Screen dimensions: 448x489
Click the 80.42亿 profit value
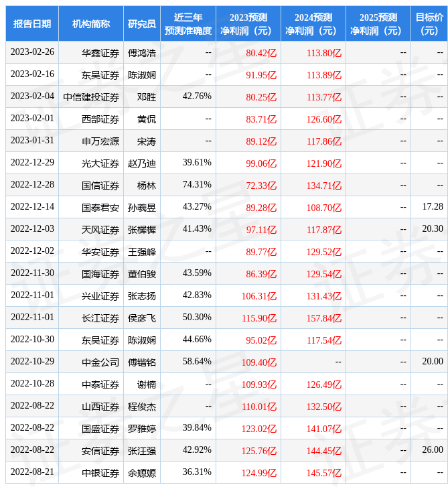(261, 53)
